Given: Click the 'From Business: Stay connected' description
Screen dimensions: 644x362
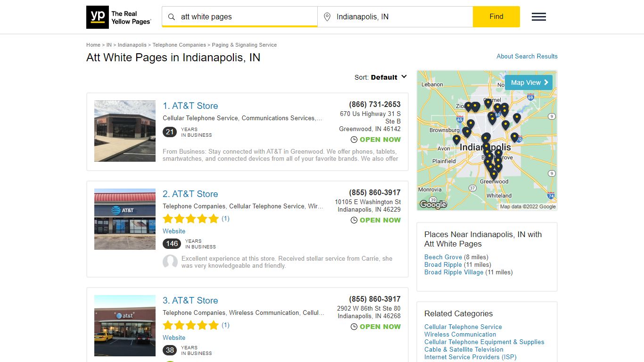Looking at the screenshot, I should [281, 155].
